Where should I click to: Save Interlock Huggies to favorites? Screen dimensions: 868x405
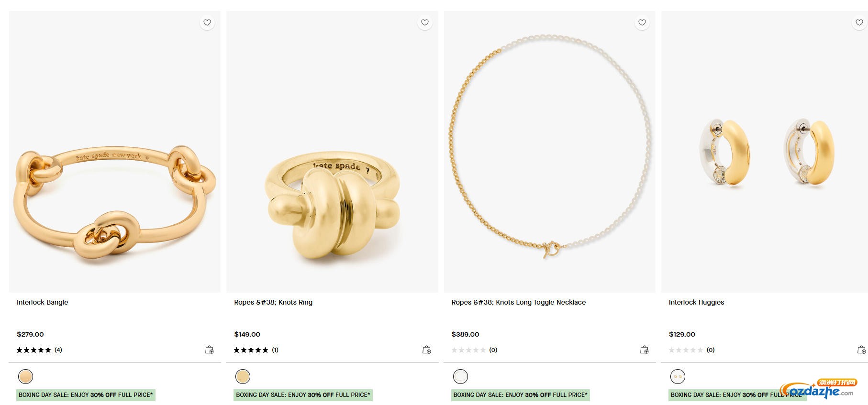[x=859, y=22]
